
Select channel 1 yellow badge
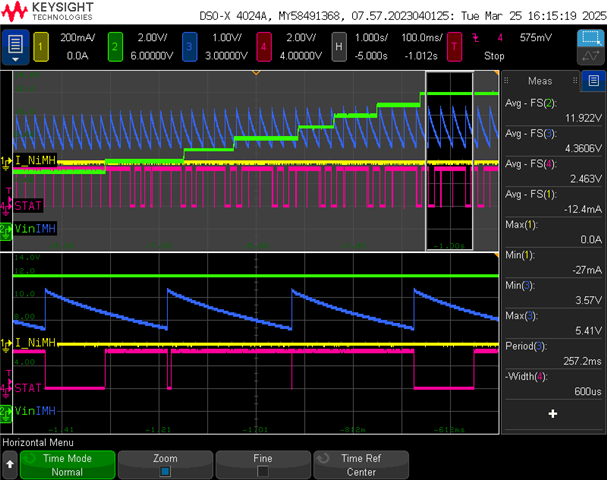[41, 47]
